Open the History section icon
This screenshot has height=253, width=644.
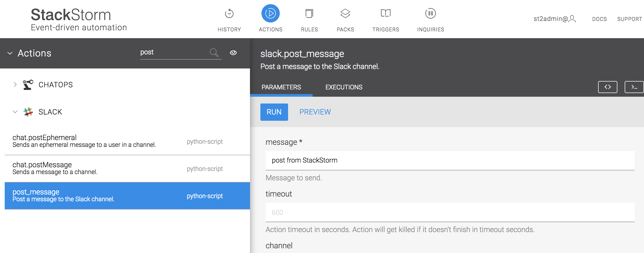(229, 13)
